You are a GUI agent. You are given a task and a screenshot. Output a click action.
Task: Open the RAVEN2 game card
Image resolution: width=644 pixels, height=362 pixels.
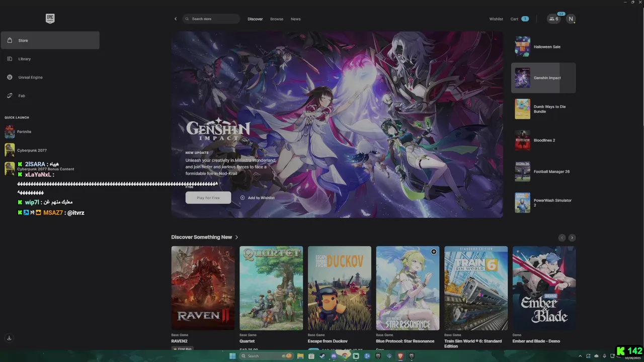(x=203, y=288)
